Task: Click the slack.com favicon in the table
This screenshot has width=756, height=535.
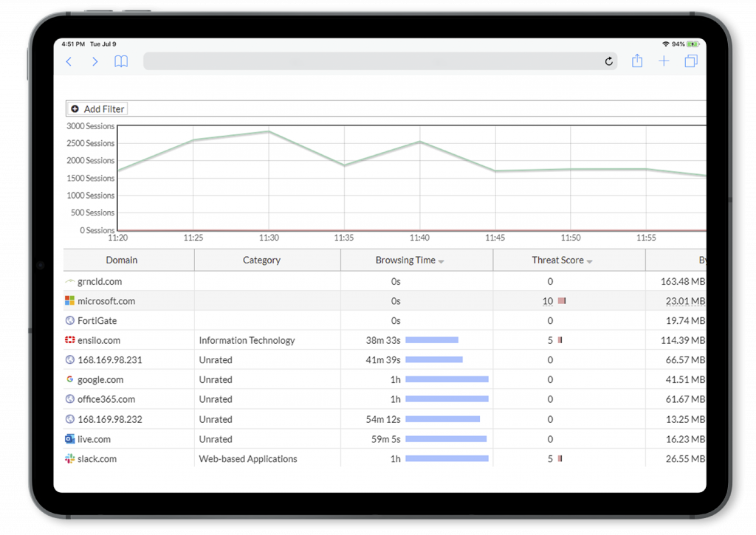Action: pos(70,459)
